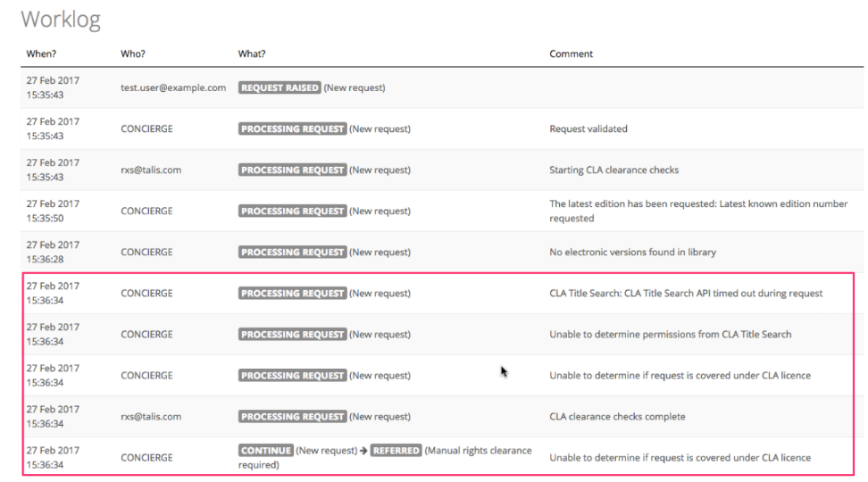Click the 'Who?' column header

pos(133,54)
